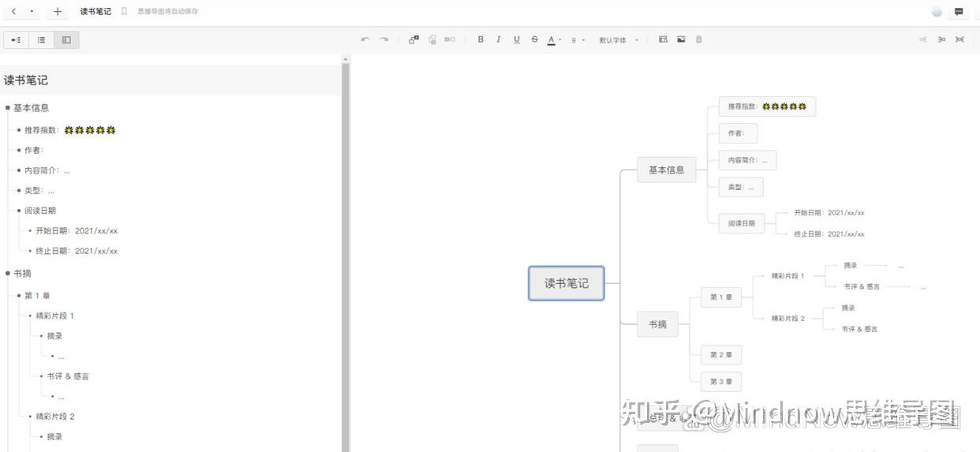Select the 阅读日期 node in the map

tap(742, 223)
